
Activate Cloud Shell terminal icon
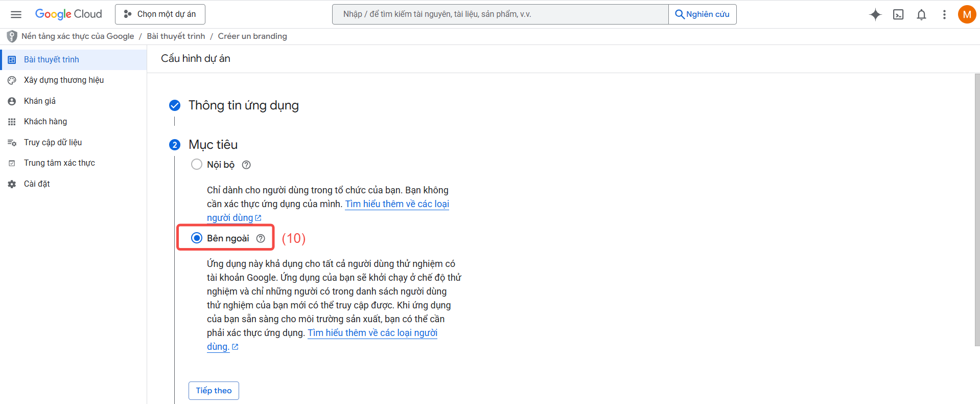pos(898,14)
